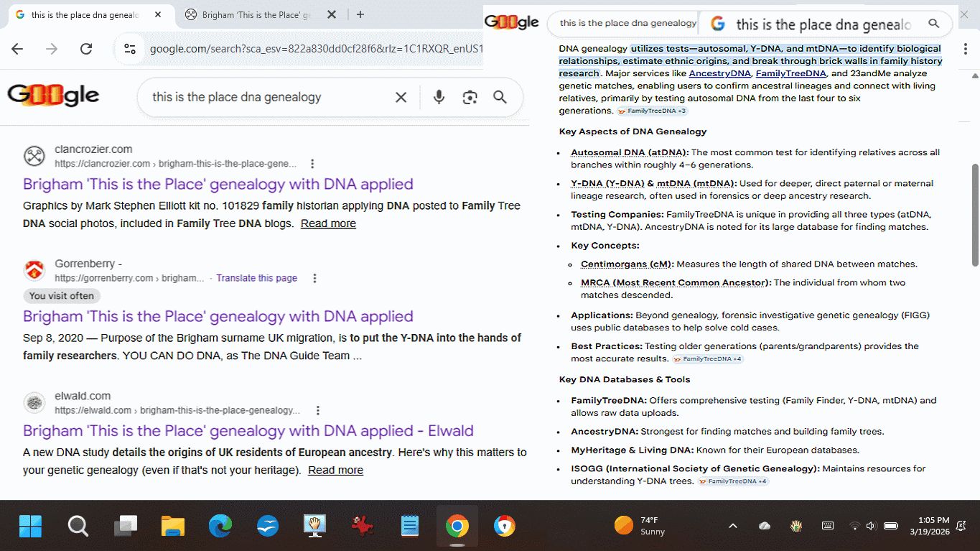Open more options for clancrozier.com result
Image resolution: width=980 pixels, height=551 pixels.
[x=312, y=164]
